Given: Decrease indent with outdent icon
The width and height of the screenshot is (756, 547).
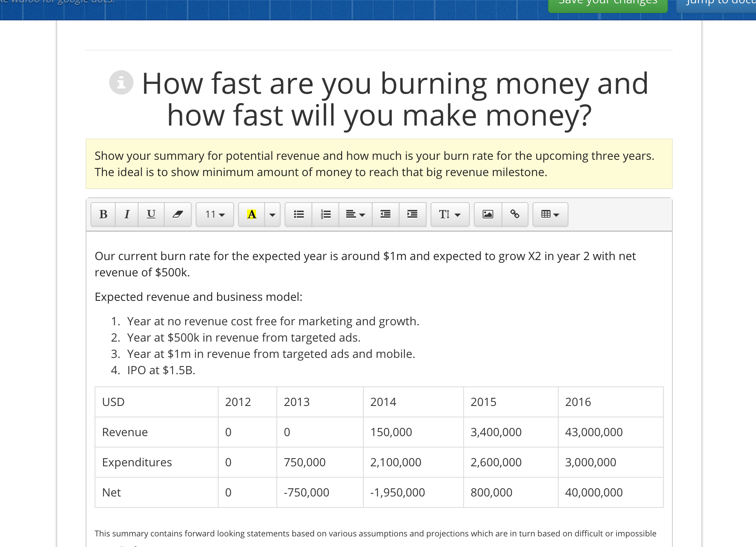Looking at the screenshot, I should 385,214.
